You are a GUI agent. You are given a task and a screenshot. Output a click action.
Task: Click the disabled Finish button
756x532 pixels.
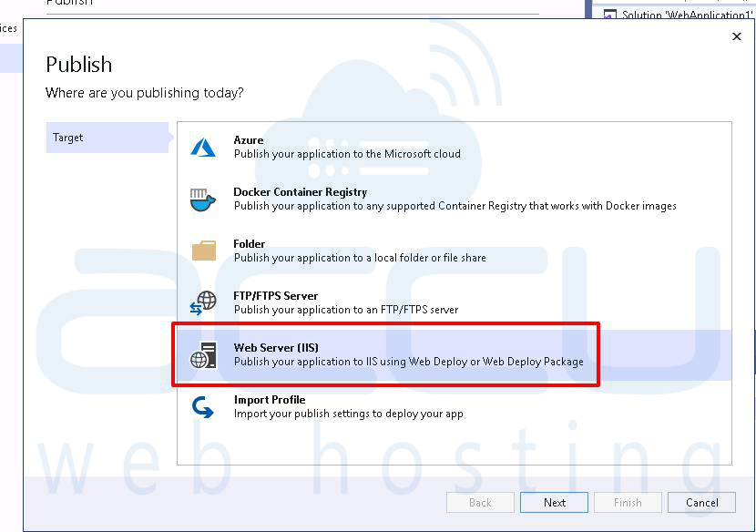pos(628,503)
